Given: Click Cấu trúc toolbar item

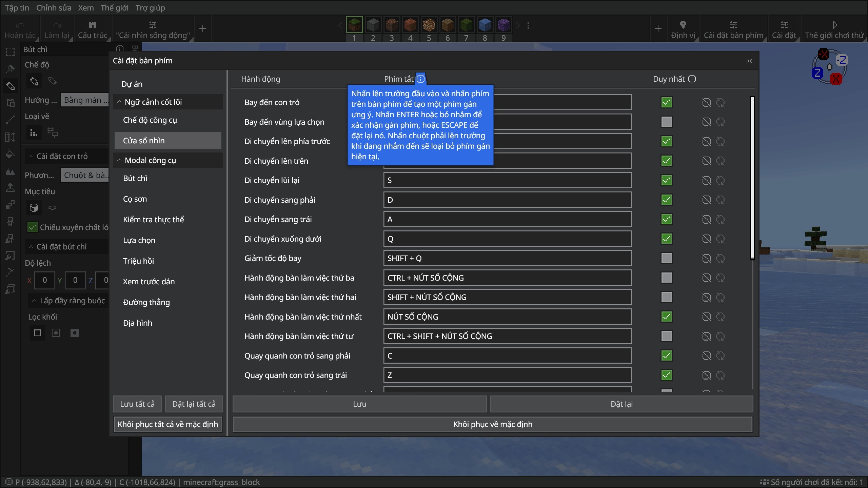Looking at the screenshot, I should (x=93, y=29).
